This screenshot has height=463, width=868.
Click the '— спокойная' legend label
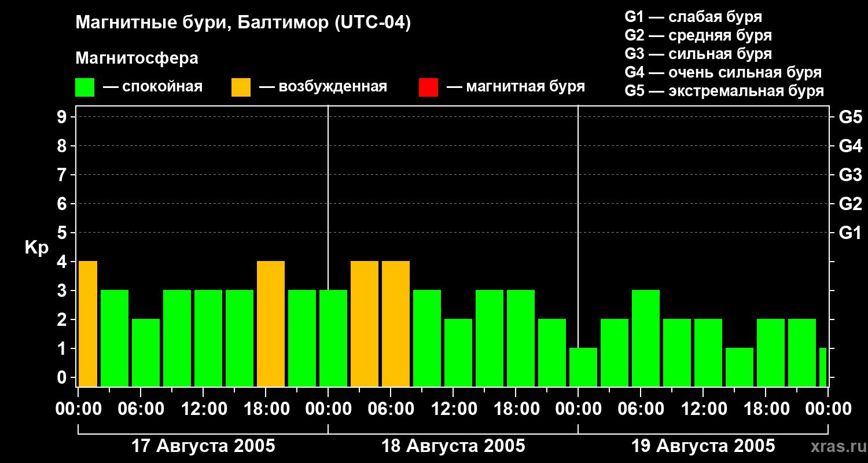pyautogui.click(x=153, y=87)
